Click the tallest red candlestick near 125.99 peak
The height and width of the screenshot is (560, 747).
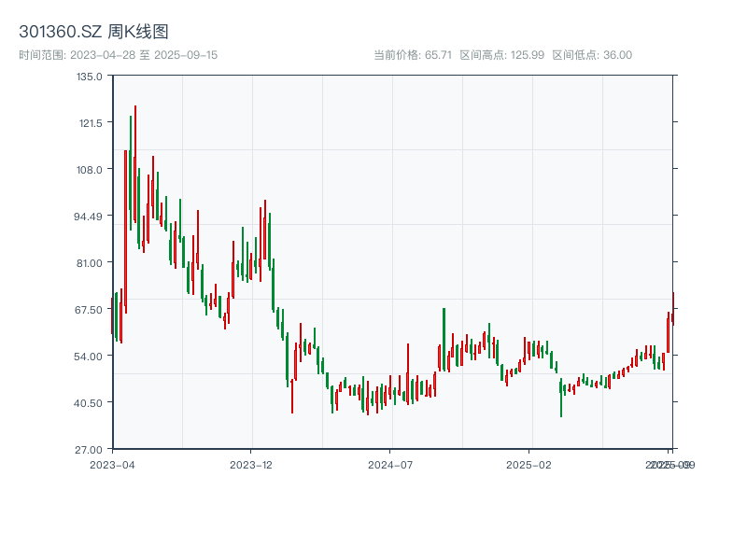pyautogui.click(x=134, y=164)
